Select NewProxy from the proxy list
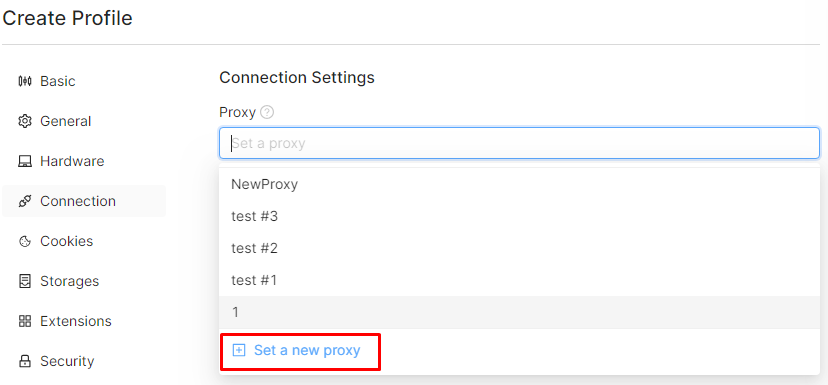Image resolution: width=828 pixels, height=385 pixels. [519, 184]
